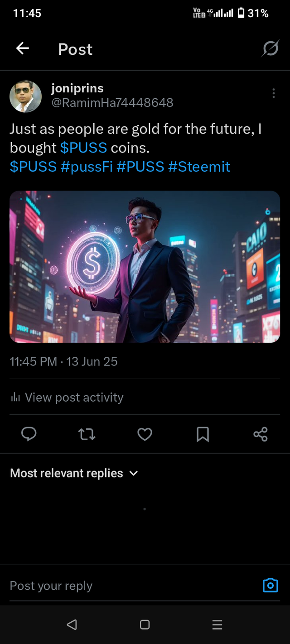The width and height of the screenshot is (290, 644).
Task: Tap the camera icon in reply bar
Action: [270, 585]
